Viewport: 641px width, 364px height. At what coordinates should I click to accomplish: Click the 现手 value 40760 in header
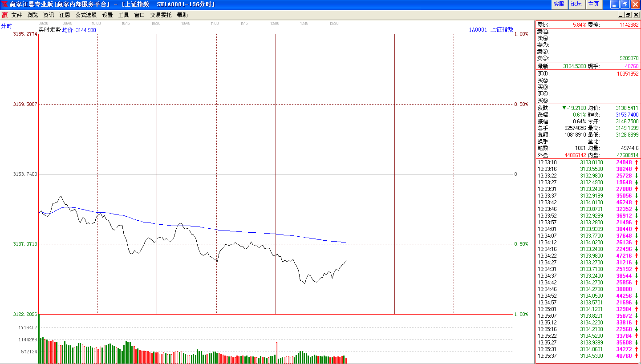[x=632, y=66]
